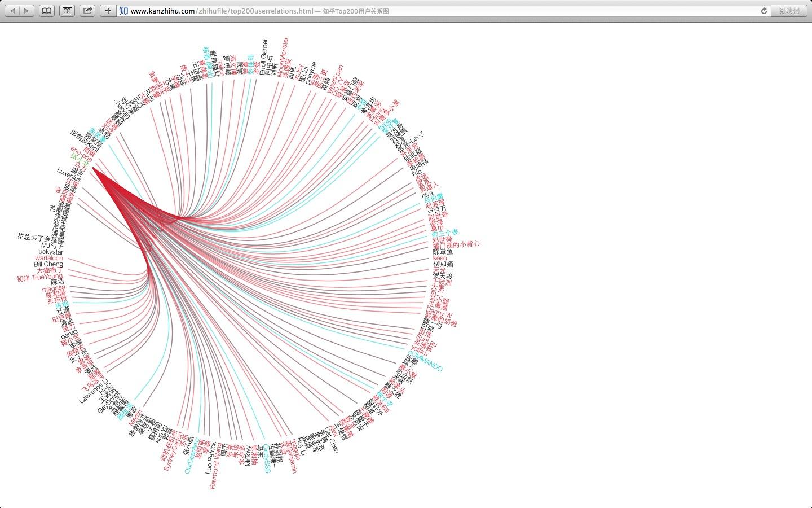Select the "wuzhi pan" label
Screen dimensions: 812x508
(336, 78)
